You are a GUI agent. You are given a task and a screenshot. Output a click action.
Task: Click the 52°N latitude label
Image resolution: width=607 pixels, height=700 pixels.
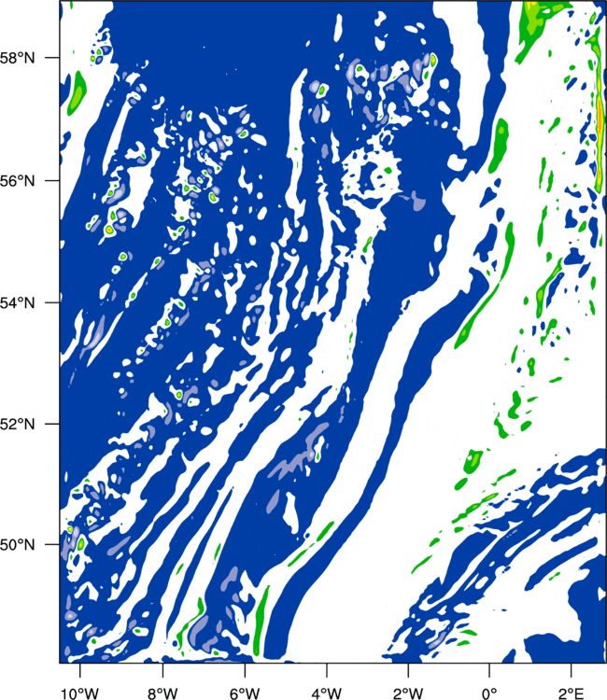pos(18,424)
